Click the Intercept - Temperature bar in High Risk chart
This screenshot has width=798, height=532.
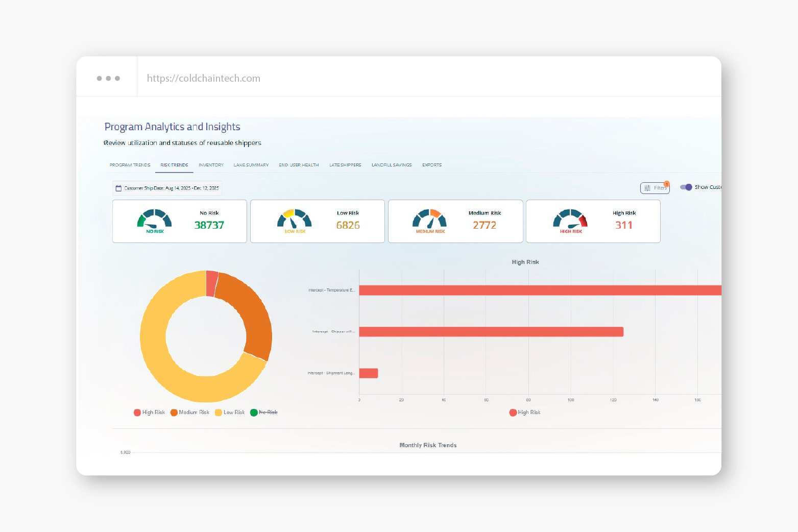pyautogui.click(x=536, y=291)
